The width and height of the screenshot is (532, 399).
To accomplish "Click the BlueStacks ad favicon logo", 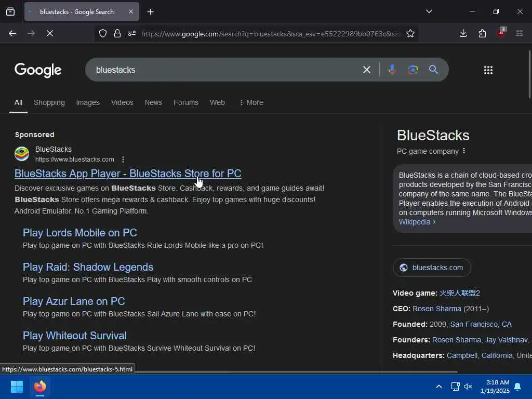I will [x=22, y=154].
